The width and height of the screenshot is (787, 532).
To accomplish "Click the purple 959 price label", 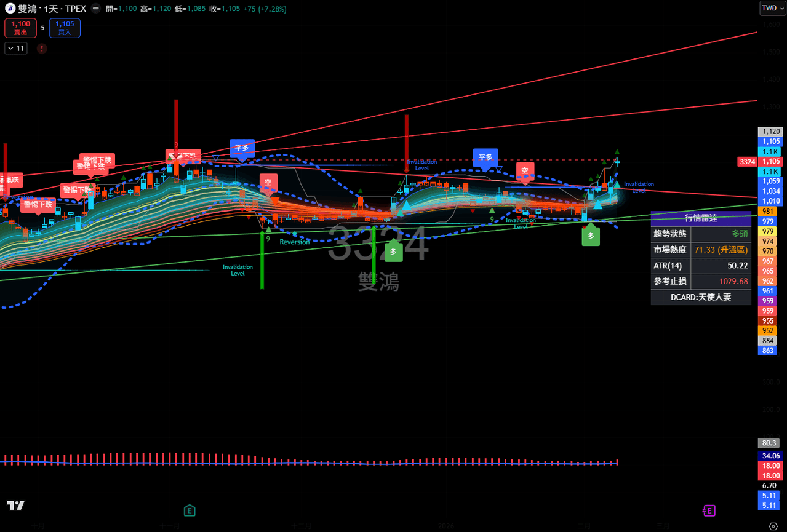I will 768,301.
